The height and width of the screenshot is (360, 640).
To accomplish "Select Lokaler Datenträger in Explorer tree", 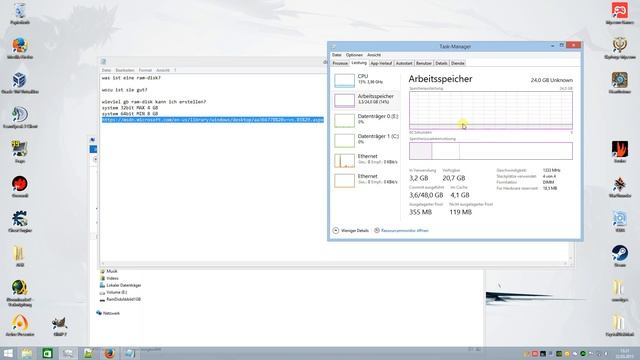I will 120,285.
